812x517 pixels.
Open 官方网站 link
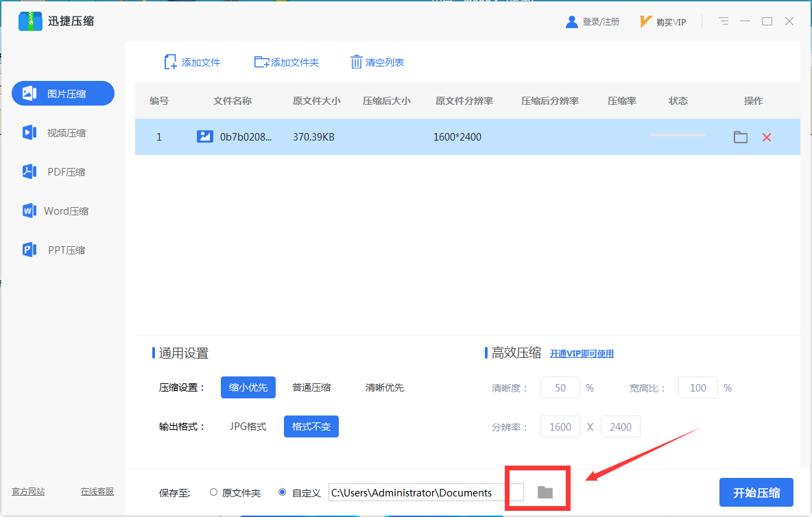pos(29,491)
